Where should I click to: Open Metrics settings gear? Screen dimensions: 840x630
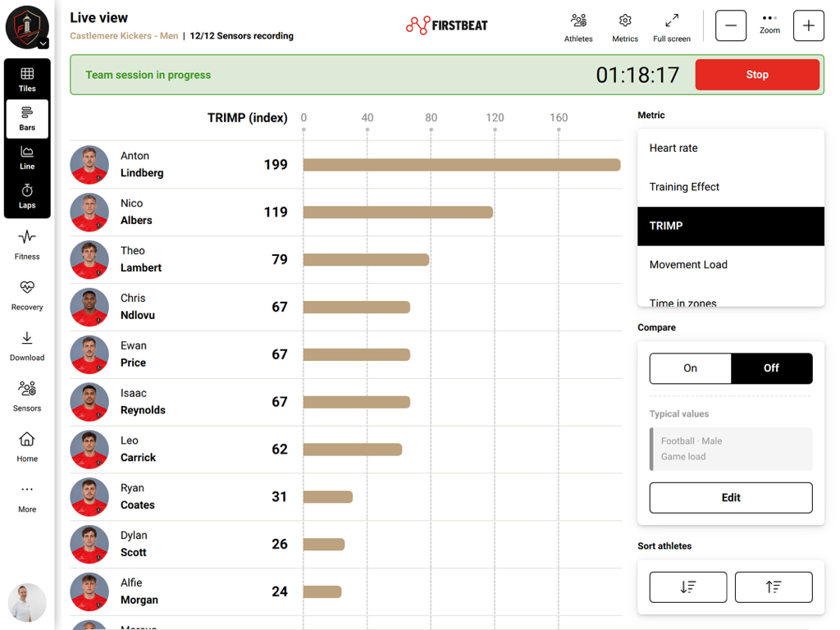pyautogui.click(x=624, y=28)
